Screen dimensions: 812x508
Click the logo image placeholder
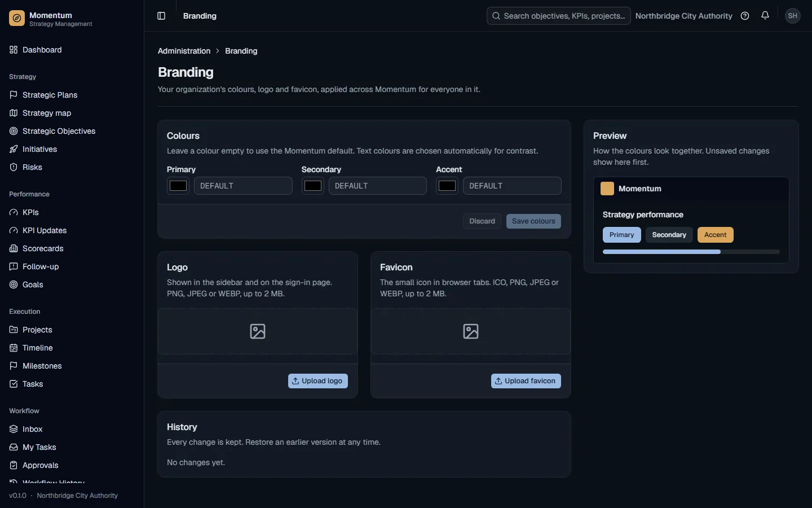tap(258, 331)
